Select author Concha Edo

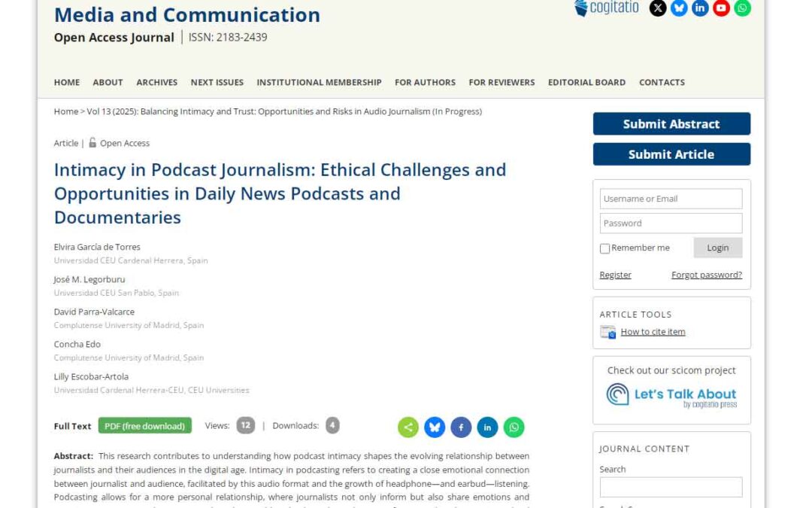pyautogui.click(x=77, y=344)
